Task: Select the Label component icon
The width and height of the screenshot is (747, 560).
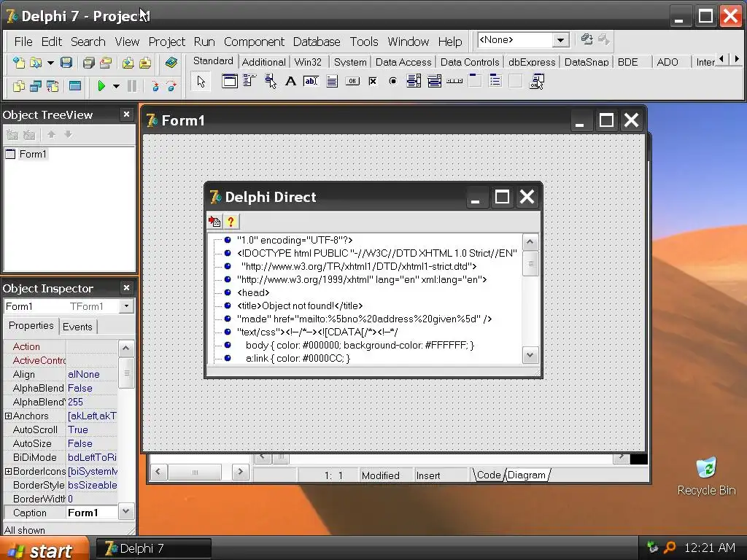Action: pyautogui.click(x=290, y=82)
